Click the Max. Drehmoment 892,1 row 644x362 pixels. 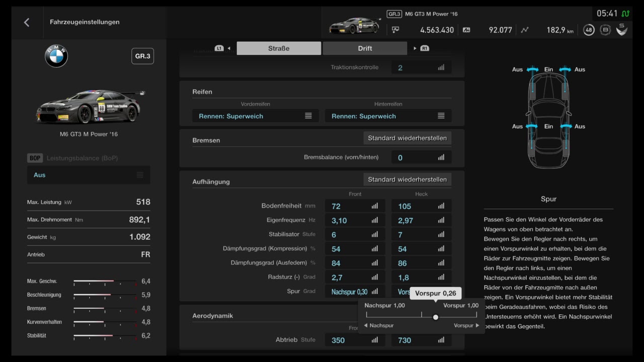coord(89,219)
